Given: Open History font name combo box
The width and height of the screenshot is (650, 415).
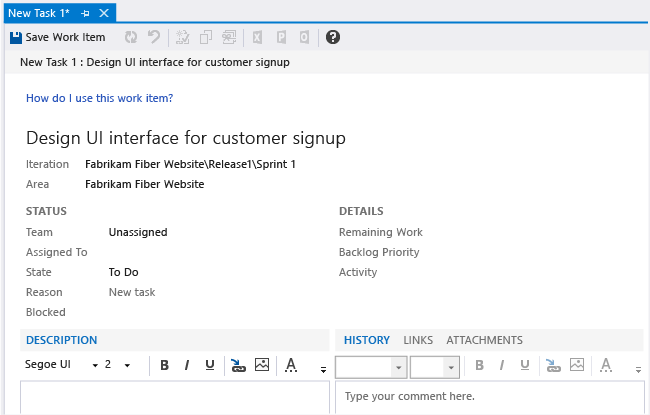Looking at the screenshot, I should coord(371,367).
